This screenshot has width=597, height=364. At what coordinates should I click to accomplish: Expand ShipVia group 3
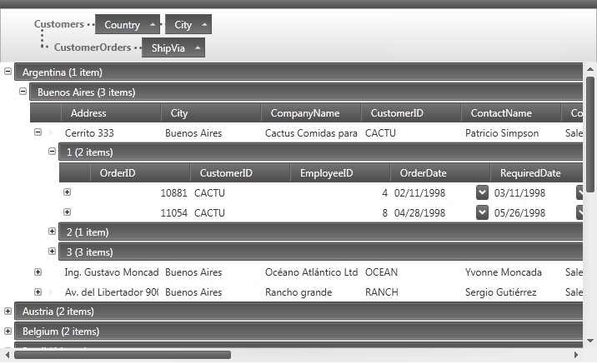[x=52, y=252]
